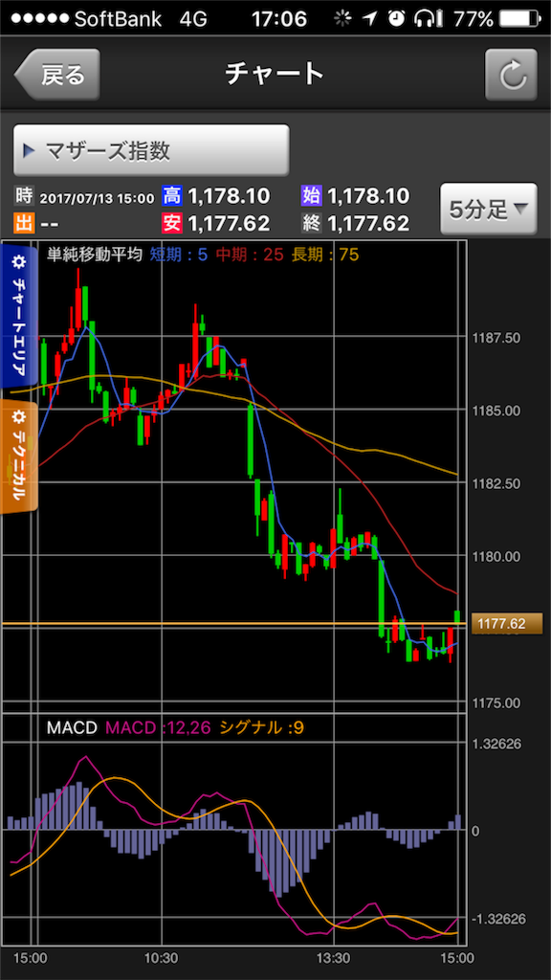Tap the 安 low price icon
Screen dimensions: 551x980
click(x=171, y=222)
